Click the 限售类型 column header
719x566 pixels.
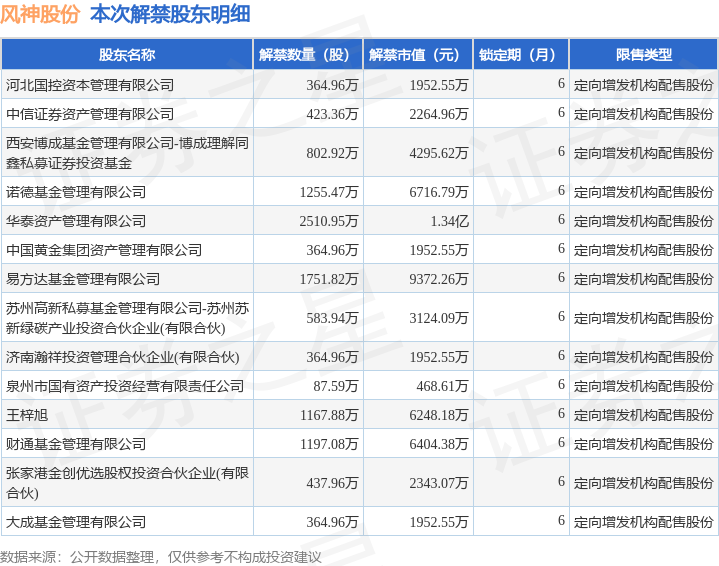643,55
